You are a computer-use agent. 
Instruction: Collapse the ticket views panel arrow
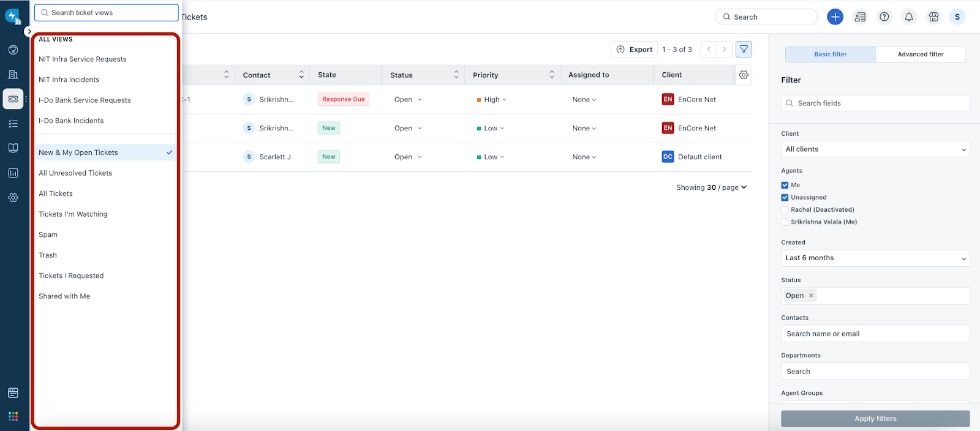(29, 31)
